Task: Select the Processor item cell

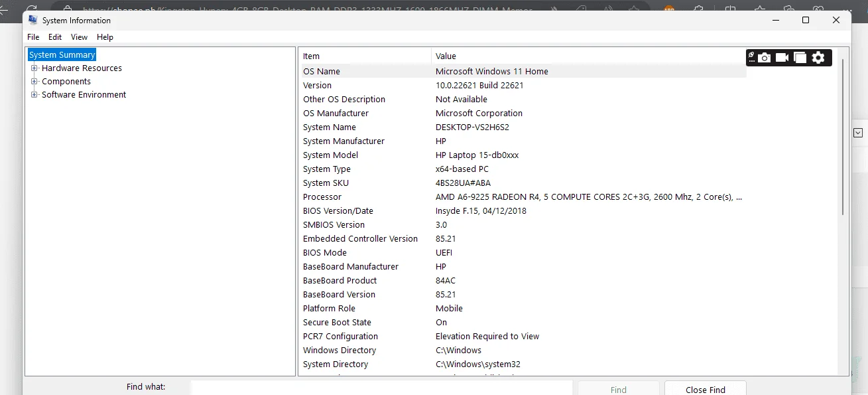Action: point(322,197)
